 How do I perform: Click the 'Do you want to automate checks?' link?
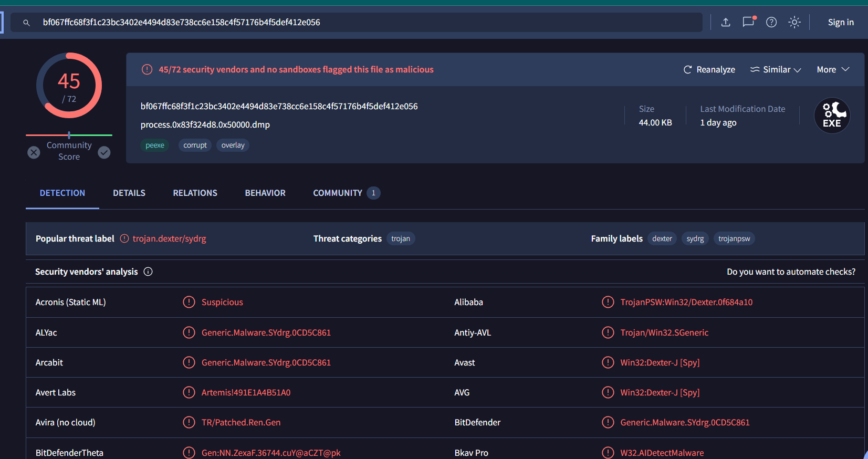[x=791, y=272]
